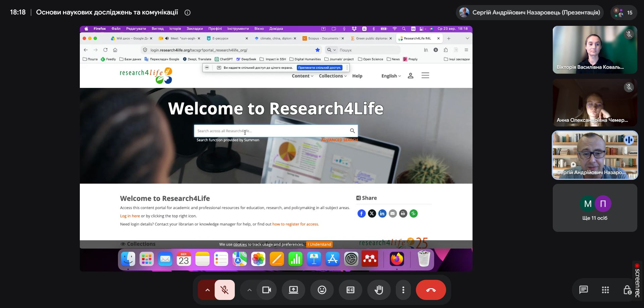Send an emoji reaction
The width and height of the screenshot is (644, 308).
click(322, 290)
